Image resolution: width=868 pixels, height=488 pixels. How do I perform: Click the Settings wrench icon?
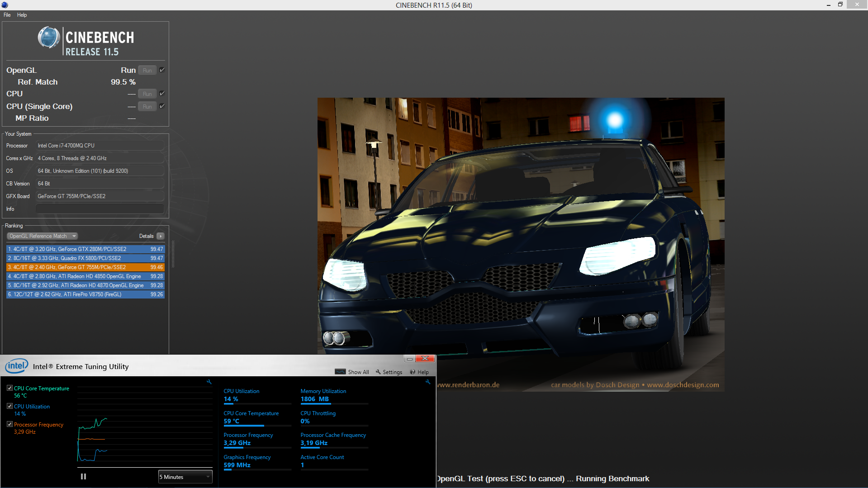[x=378, y=372]
